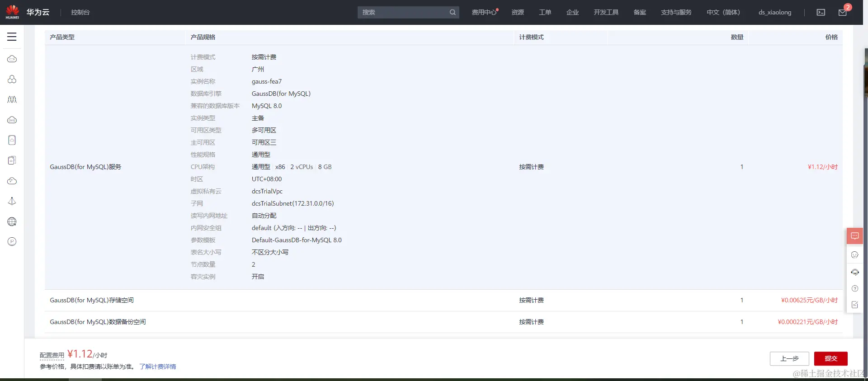868x381 pixels.
Task: Click 提交 submit button
Action: 831,358
